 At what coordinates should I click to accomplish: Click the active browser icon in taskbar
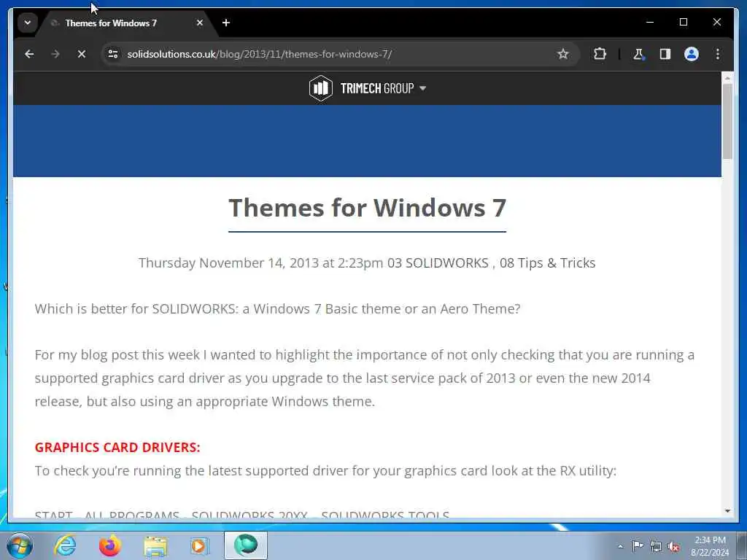click(246, 545)
